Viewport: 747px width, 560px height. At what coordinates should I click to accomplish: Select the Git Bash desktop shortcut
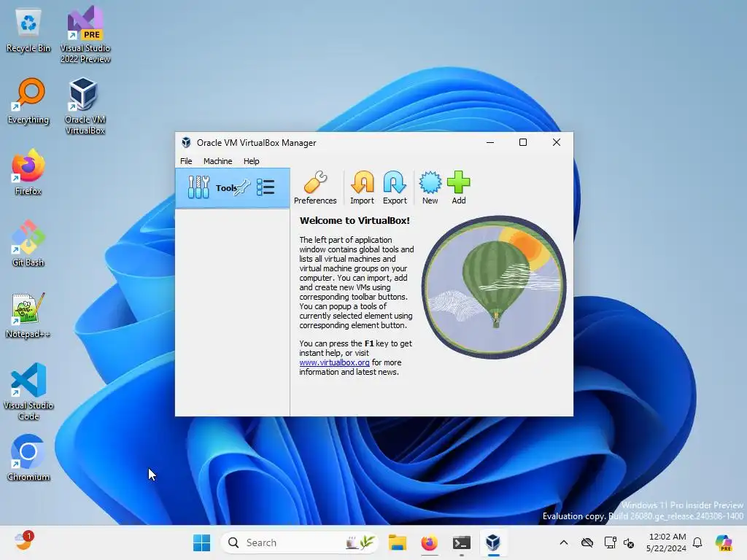[x=28, y=244]
